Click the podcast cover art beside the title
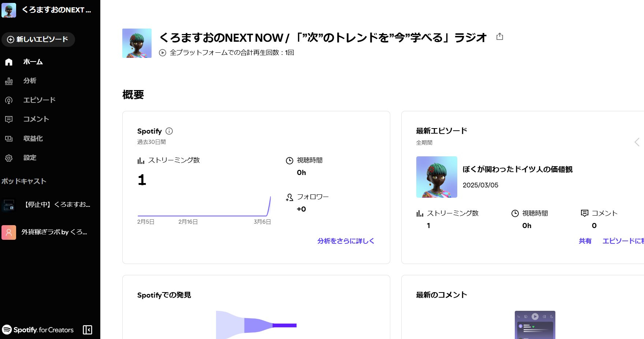The image size is (644, 339). (137, 43)
